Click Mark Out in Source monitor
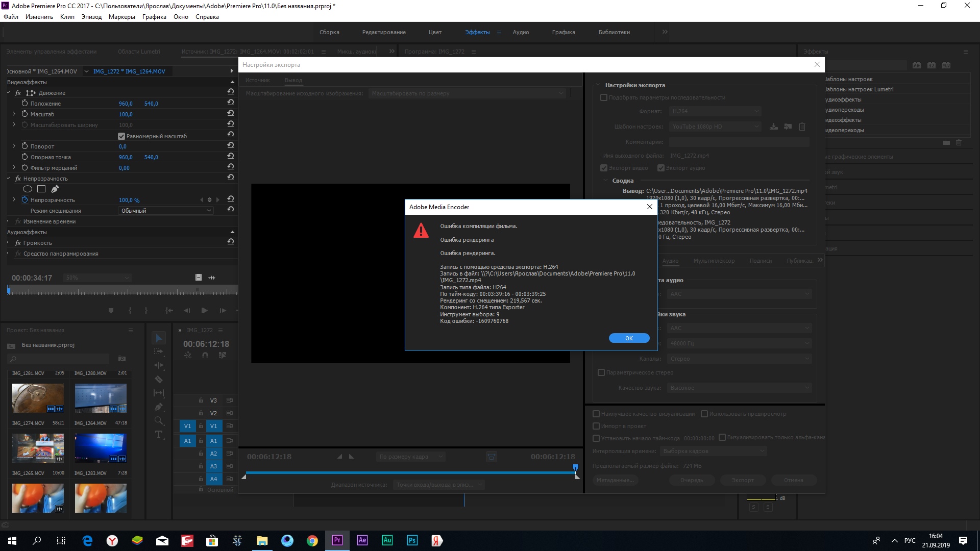The height and width of the screenshot is (551, 980). pyautogui.click(x=146, y=310)
